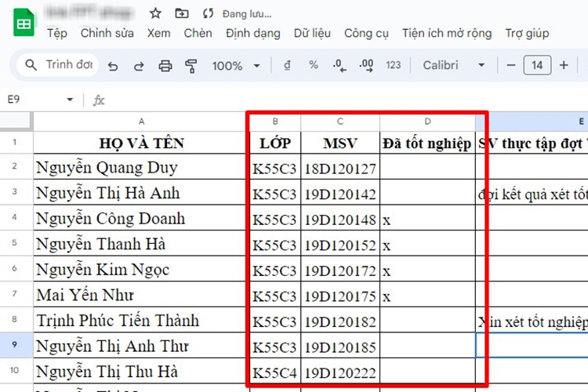Viewport: 588px width, 392px height.
Task: Select column D header
Action: (427, 122)
